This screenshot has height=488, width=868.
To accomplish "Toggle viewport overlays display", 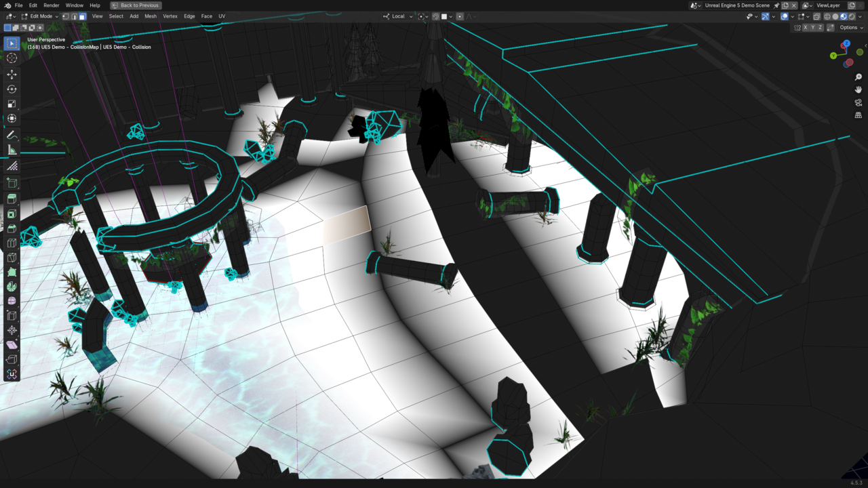I will coord(785,16).
